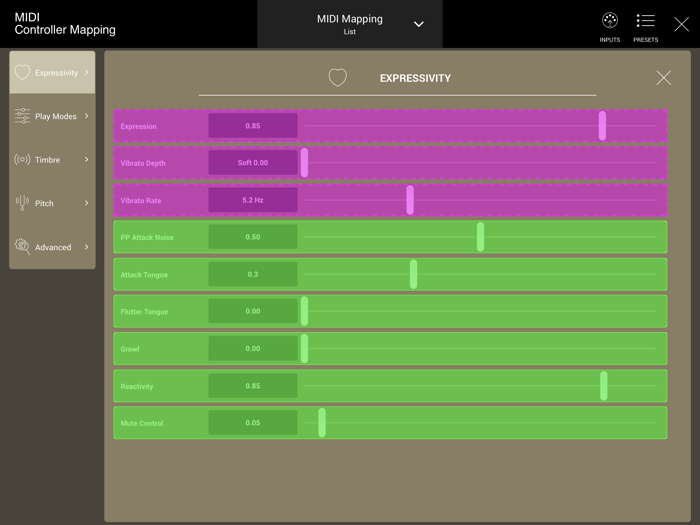Click the Play Modes sliders icon

point(22,117)
